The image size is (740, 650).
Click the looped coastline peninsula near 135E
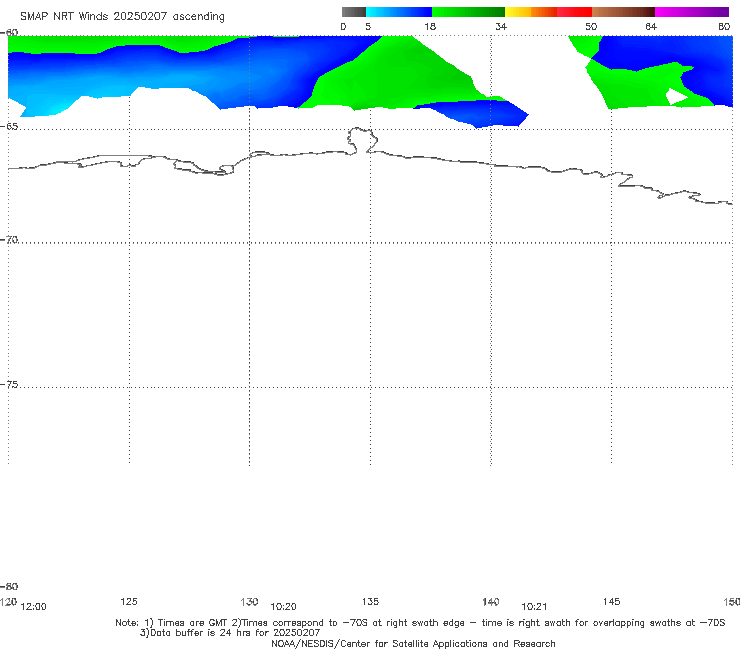(362, 140)
